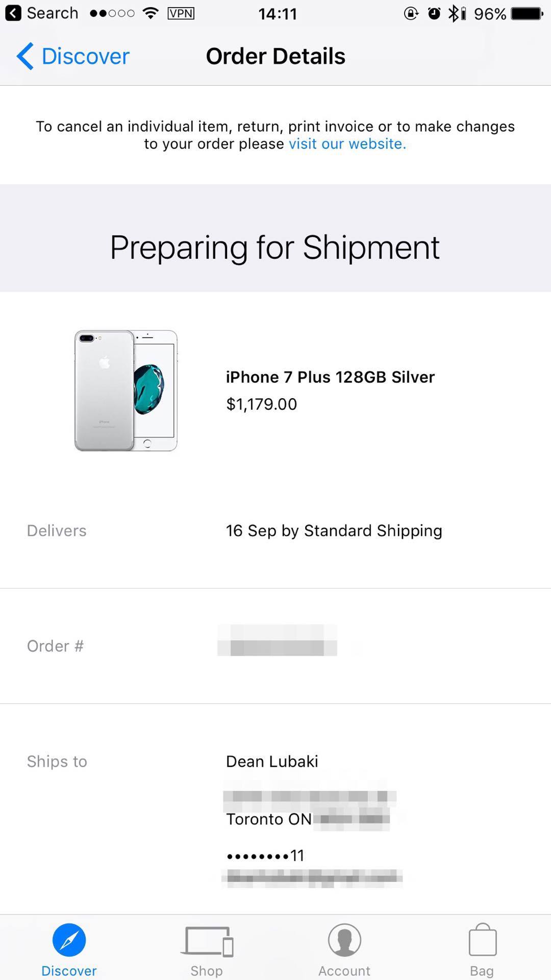Tap the Dean Lubaki recipient name
The width and height of the screenshot is (551, 980).
tap(272, 762)
